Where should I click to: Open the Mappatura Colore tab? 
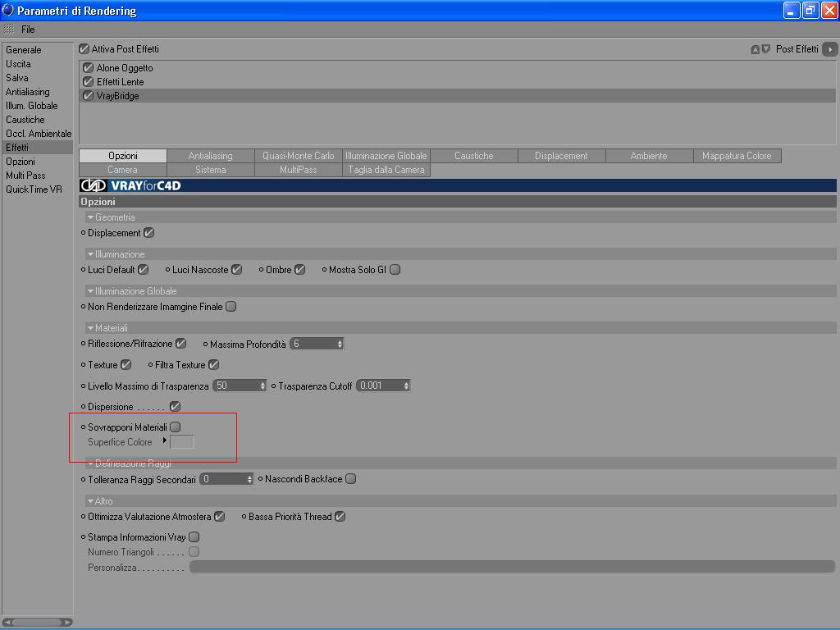[x=737, y=156]
